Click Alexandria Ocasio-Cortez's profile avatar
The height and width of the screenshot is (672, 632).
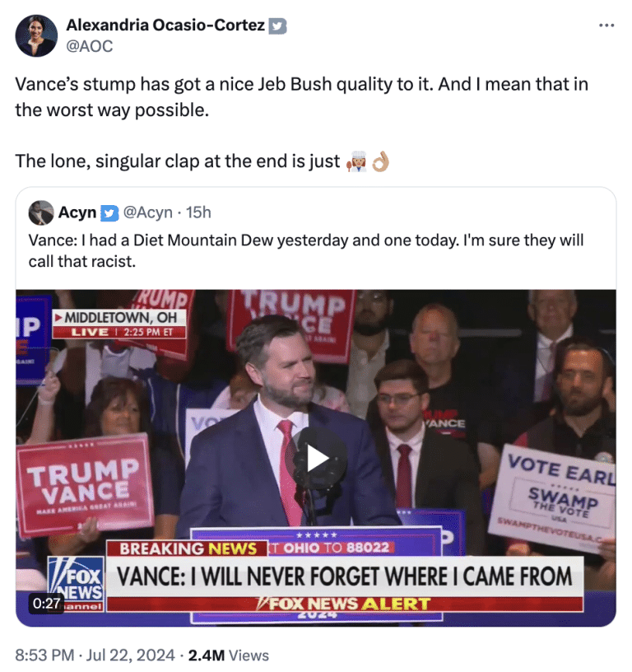36,35
